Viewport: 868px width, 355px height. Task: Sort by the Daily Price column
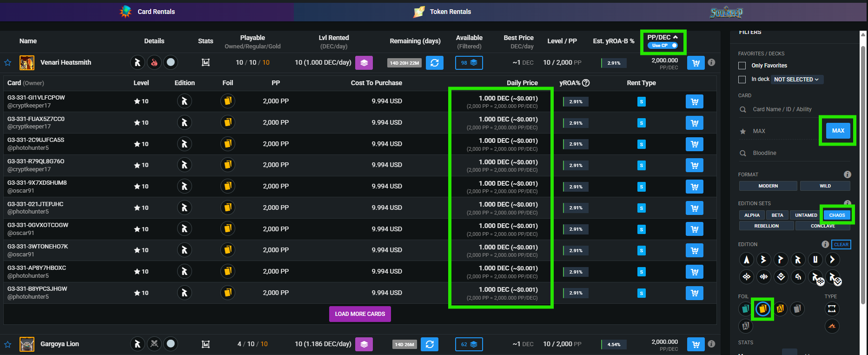(x=522, y=83)
